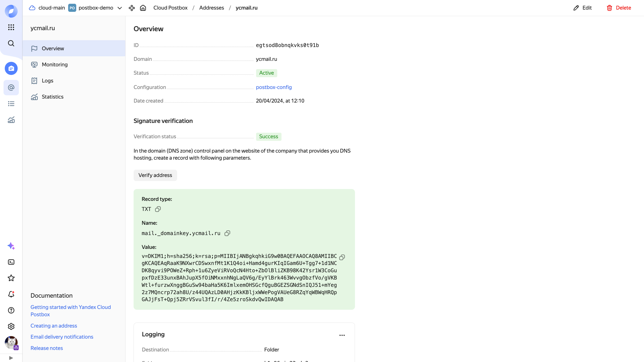The width and height of the screenshot is (644, 362).
Task: Expand the left rail with arrow
Action: pyautogui.click(x=11, y=358)
